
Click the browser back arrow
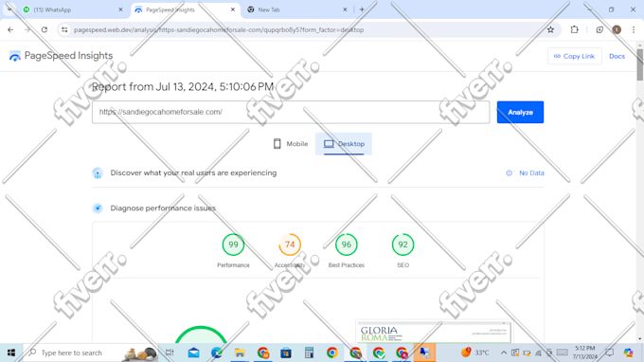coord(10,29)
